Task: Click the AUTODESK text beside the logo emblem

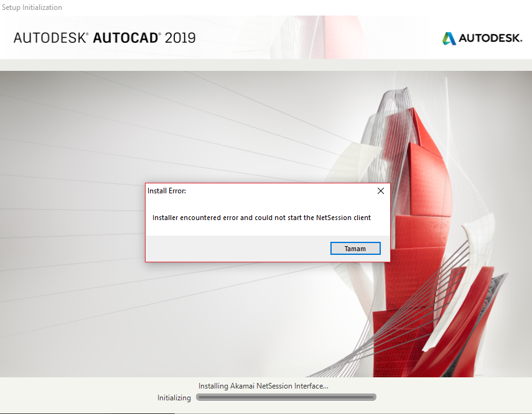Action: pos(492,38)
